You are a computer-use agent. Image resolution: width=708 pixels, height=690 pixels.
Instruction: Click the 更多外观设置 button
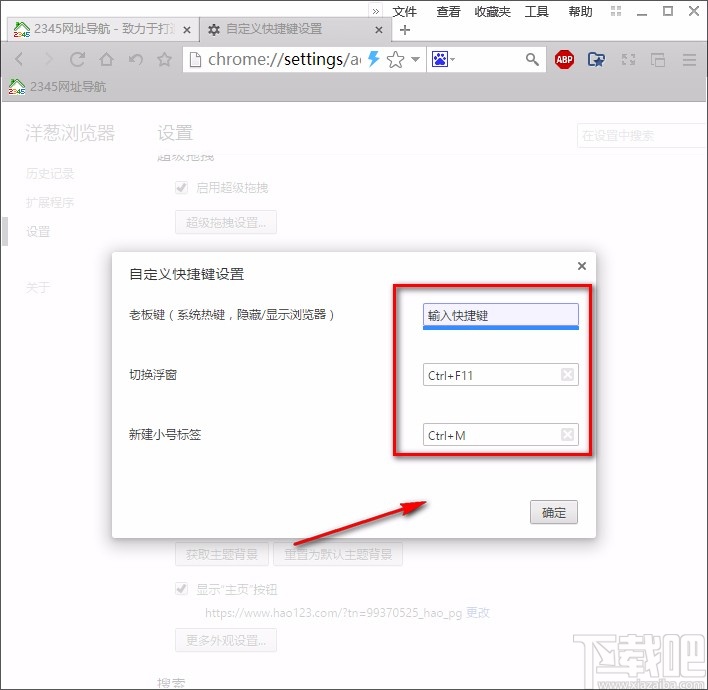226,640
